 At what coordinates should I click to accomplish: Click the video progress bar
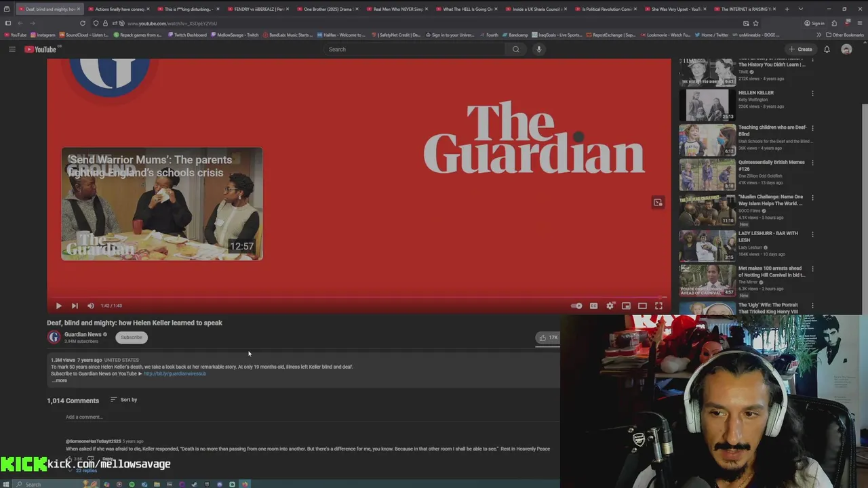click(359, 297)
